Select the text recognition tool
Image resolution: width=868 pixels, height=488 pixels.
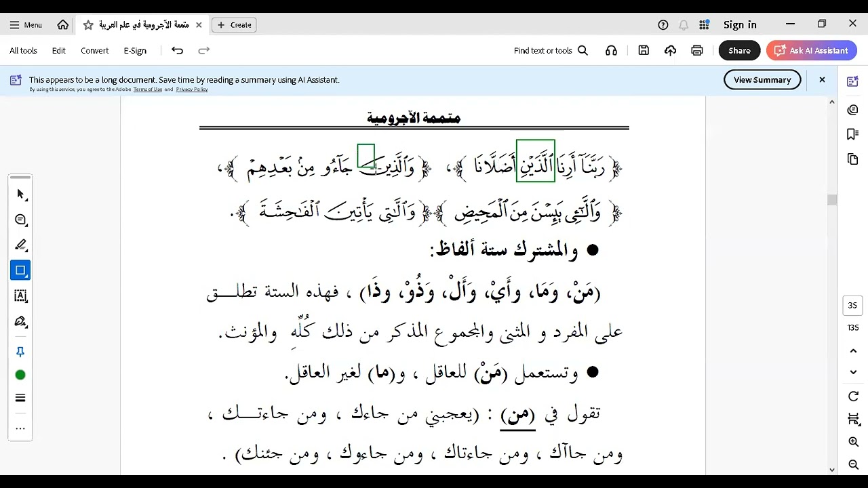20,296
